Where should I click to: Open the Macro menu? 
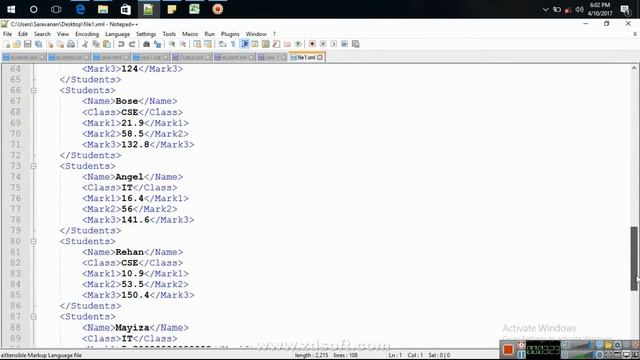[x=190, y=34]
